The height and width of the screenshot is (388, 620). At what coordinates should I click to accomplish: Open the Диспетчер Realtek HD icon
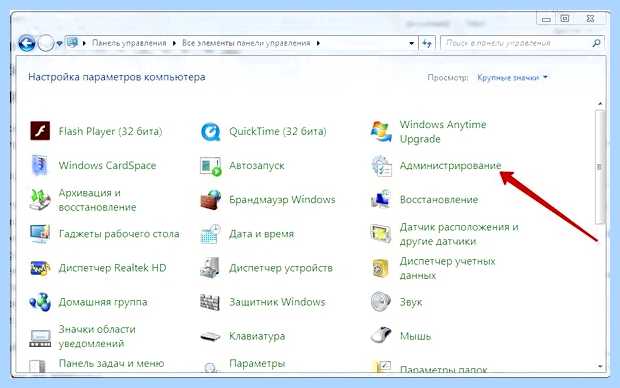(x=40, y=268)
